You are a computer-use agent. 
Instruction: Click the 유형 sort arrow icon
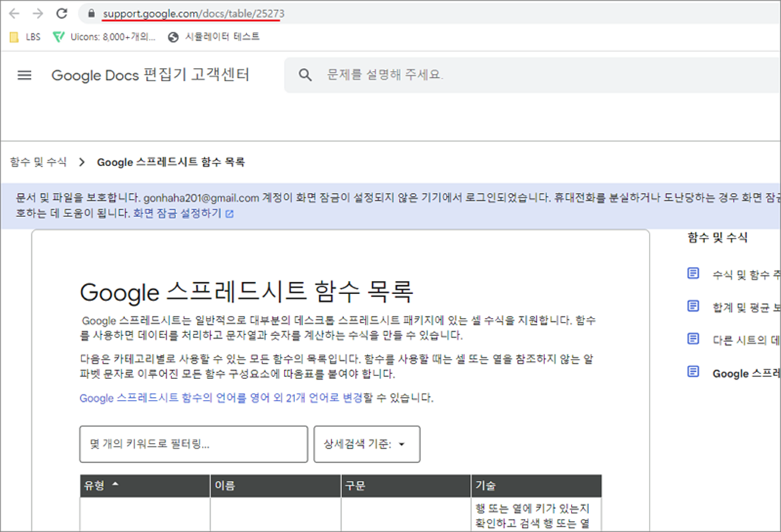(116, 484)
